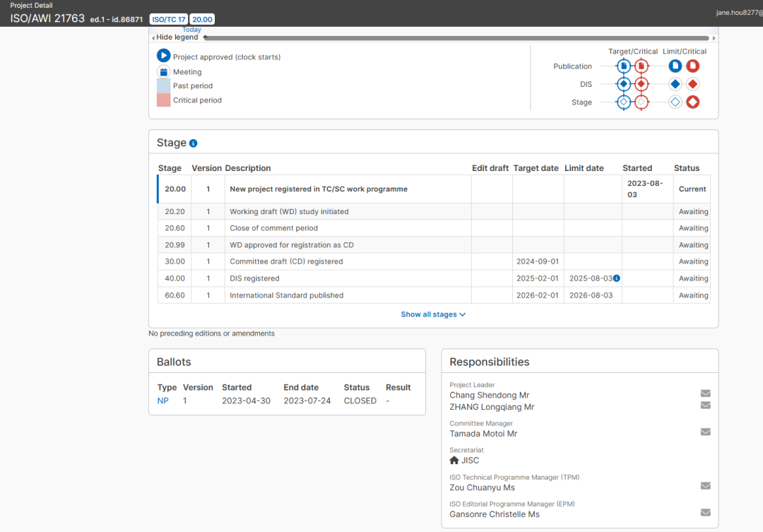The width and height of the screenshot is (763, 532).
Task: Email Committee Manager Tamada Motoi via envelope
Action: [x=705, y=432]
